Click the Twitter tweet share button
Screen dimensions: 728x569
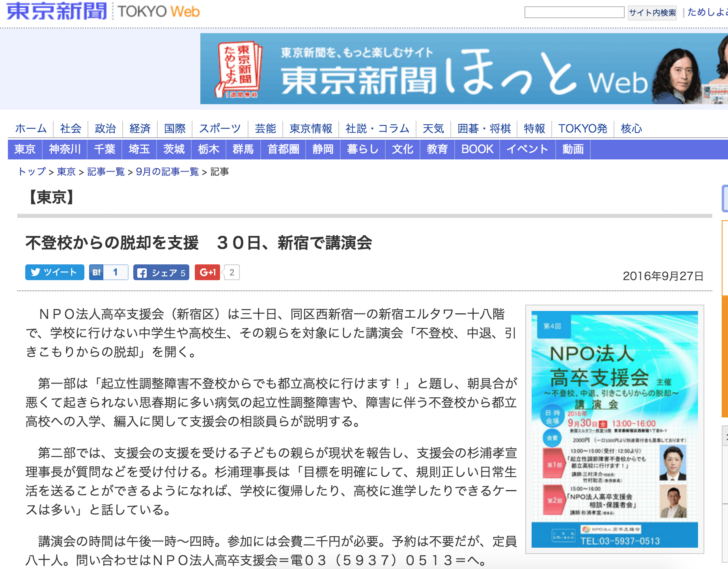(x=54, y=272)
